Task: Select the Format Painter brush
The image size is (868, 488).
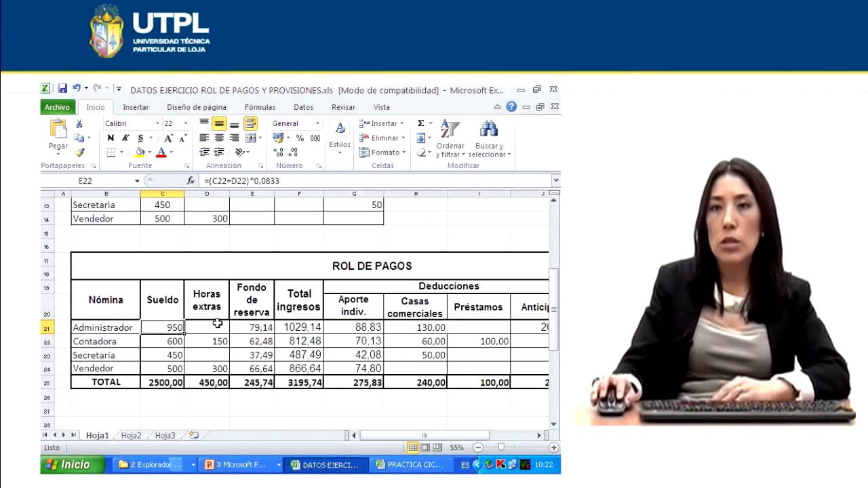Action: coord(79,152)
